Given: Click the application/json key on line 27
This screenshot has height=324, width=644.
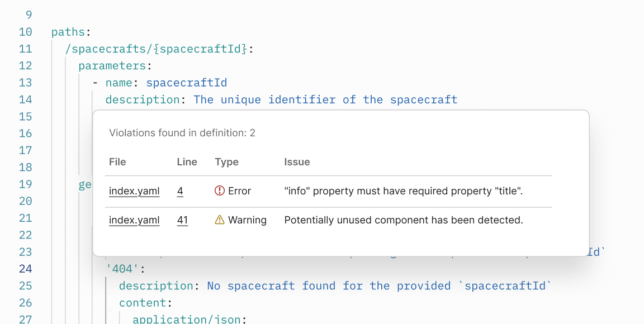Looking at the screenshot, I should (x=187, y=319).
